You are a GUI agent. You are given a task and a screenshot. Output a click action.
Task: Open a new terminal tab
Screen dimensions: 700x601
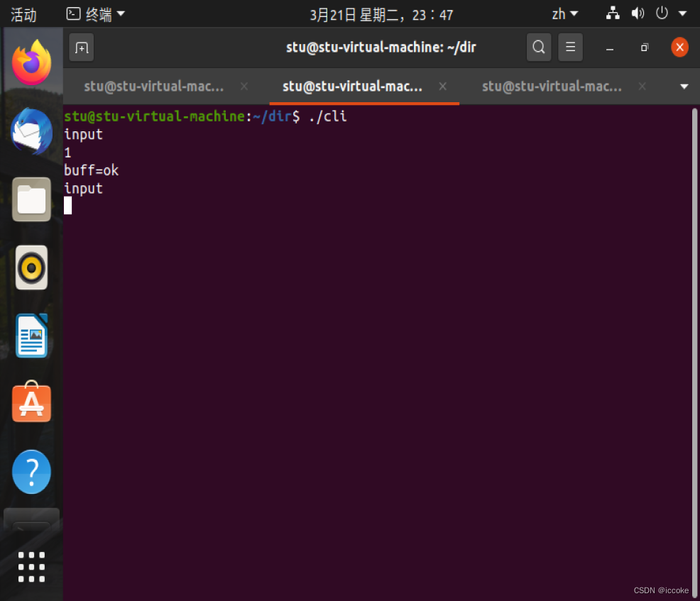[81, 48]
